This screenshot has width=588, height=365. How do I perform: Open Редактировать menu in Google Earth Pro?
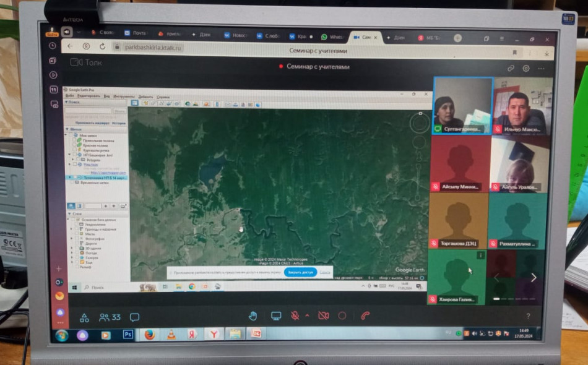click(89, 96)
